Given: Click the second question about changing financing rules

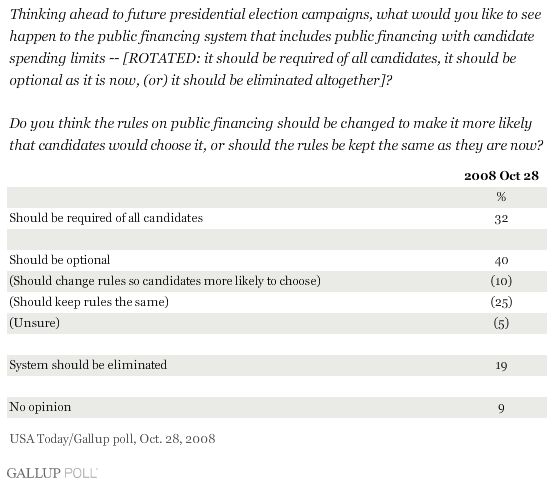Looking at the screenshot, I should pyautogui.click(x=276, y=134).
